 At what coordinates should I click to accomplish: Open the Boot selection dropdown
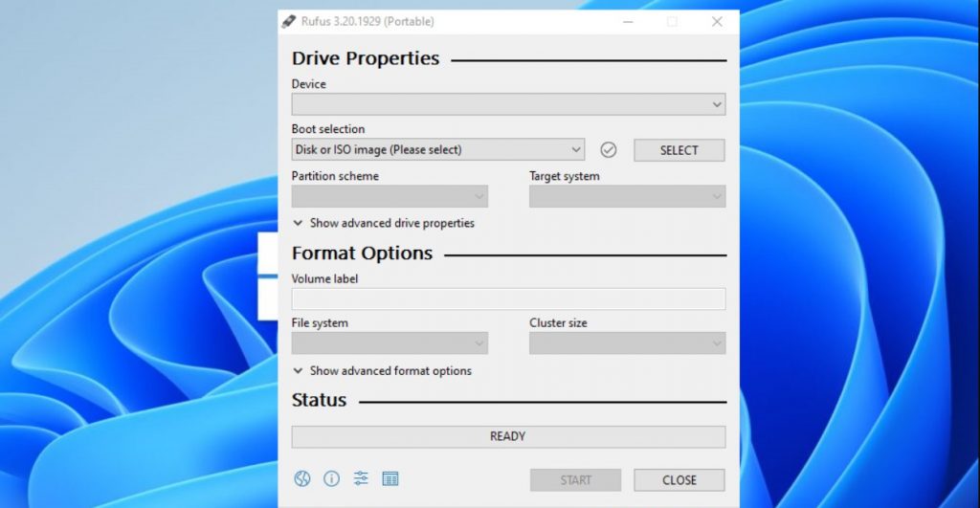437,150
